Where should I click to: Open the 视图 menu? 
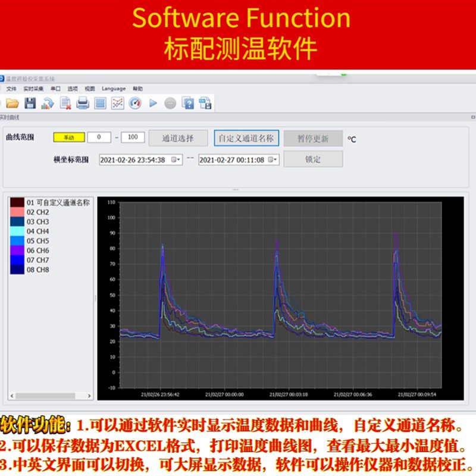(x=90, y=89)
